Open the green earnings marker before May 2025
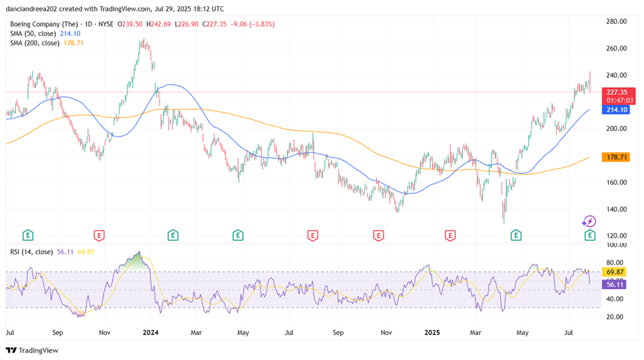 [516, 235]
